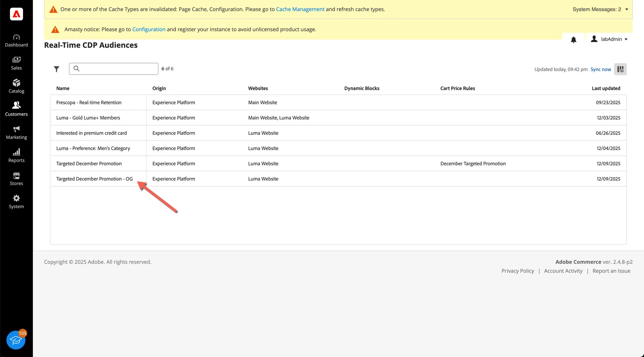Click the 09/23/2025 last updated date
This screenshot has width=644, height=357.
(x=608, y=102)
